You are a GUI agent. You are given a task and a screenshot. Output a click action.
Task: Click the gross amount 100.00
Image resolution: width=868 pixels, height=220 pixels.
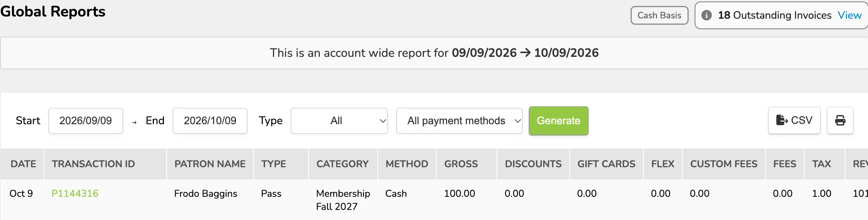pyautogui.click(x=459, y=193)
